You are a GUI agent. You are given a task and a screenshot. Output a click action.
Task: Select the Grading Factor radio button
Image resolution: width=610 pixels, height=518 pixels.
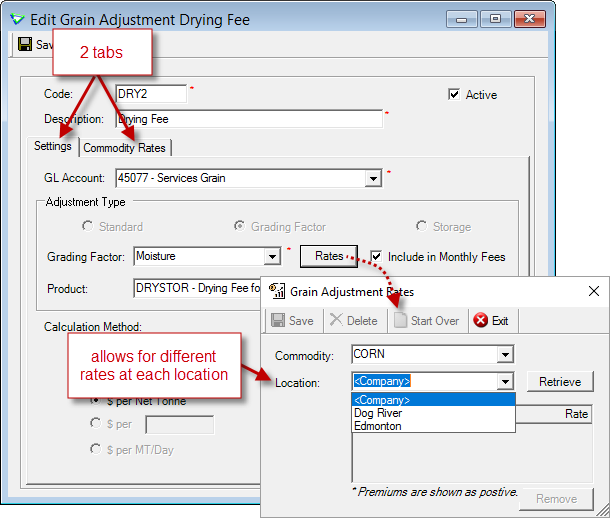coord(240,226)
